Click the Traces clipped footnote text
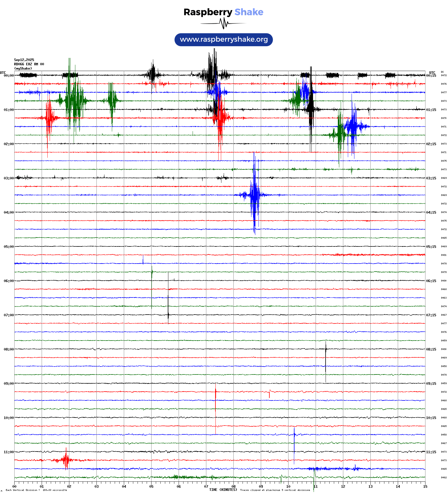Image resolution: width=448 pixels, height=494 pixels. coord(275,490)
